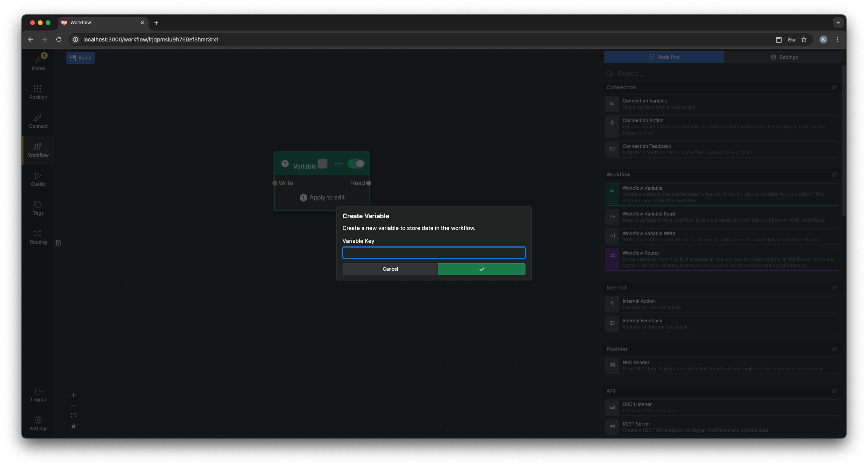Open the Routing sidebar item
This screenshot has width=868, height=467.
pyautogui.click(x=38, y=237)
